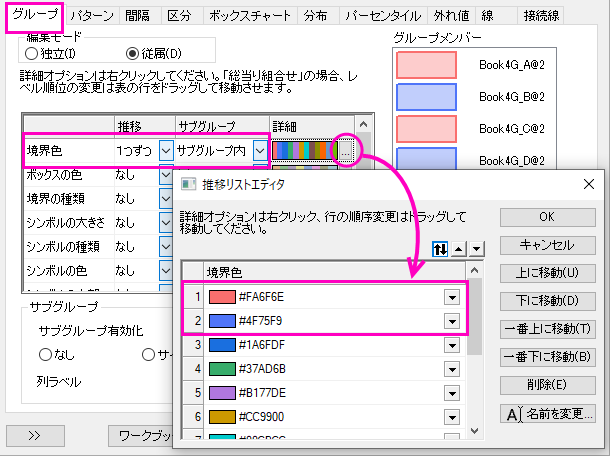This screenshot has height=456, width=610.
Task: Switch to the 区分 tab
Action: [x=179, y=16]
